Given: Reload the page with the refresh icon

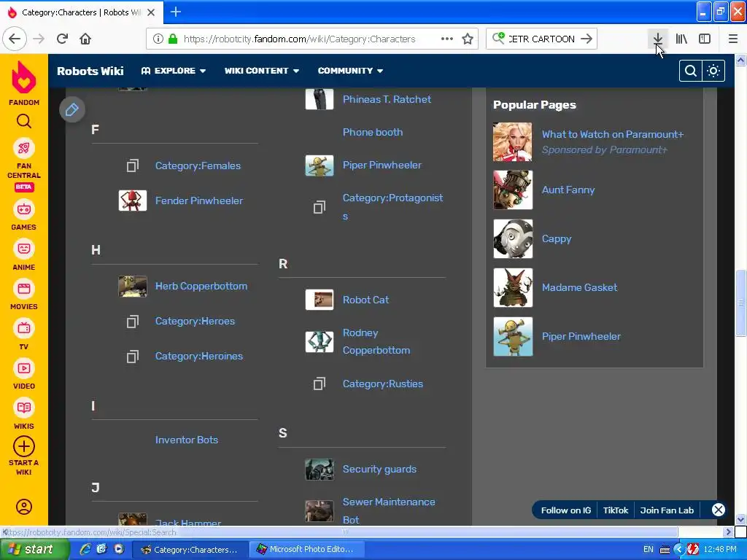Looking at the screenshot, I should (63, 39).
